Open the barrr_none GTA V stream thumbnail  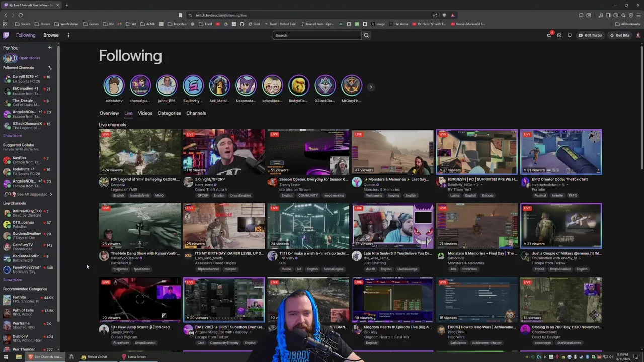pos(224,152)
